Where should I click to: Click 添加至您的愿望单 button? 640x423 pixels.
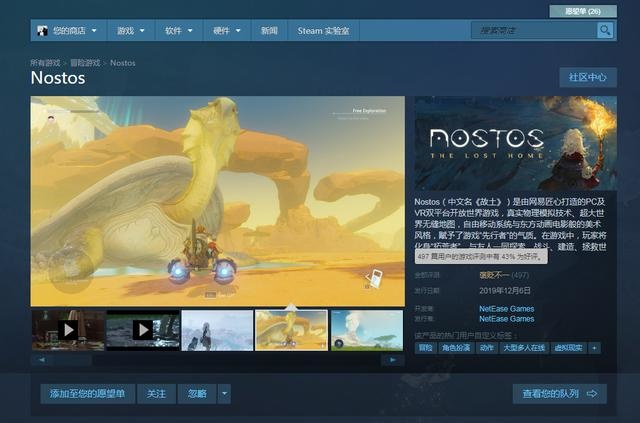click(x=87, y=394)
